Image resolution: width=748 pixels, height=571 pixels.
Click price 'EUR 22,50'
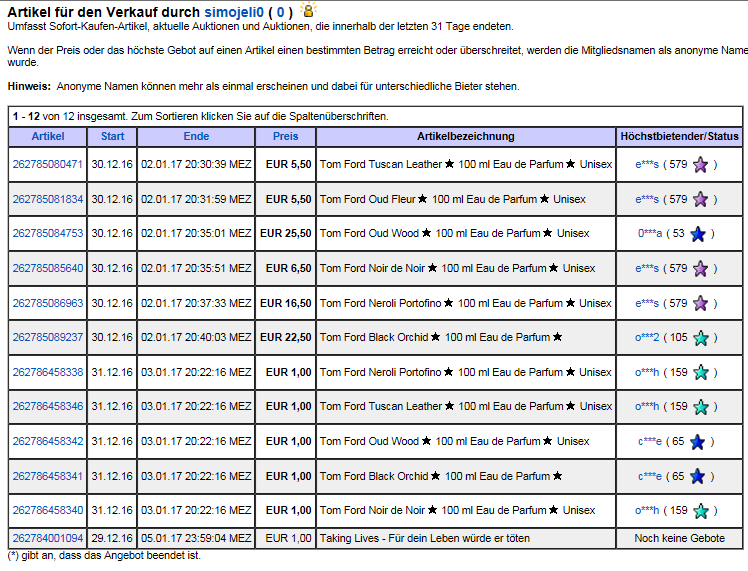pyautogui.click(x=286, y=338)
